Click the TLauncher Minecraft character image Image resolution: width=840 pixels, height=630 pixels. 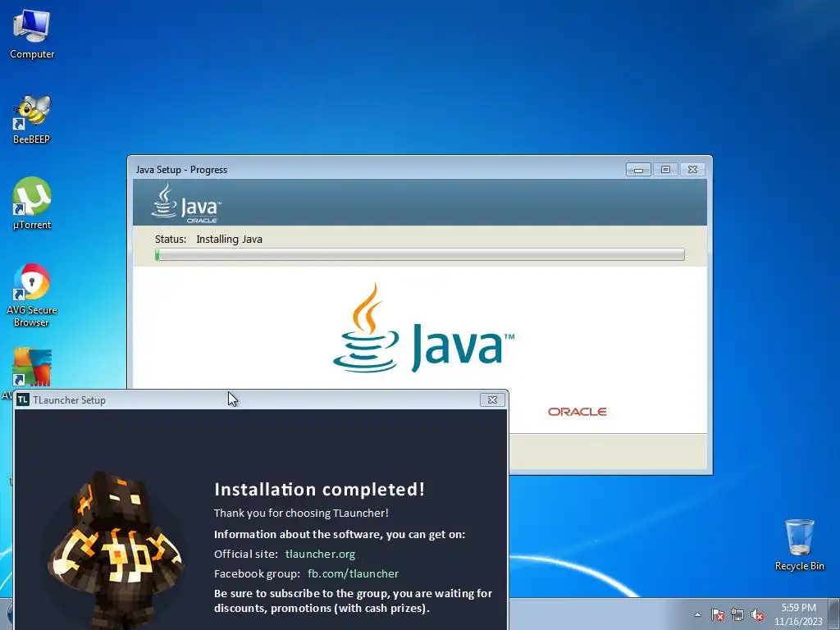pos(116,550)
